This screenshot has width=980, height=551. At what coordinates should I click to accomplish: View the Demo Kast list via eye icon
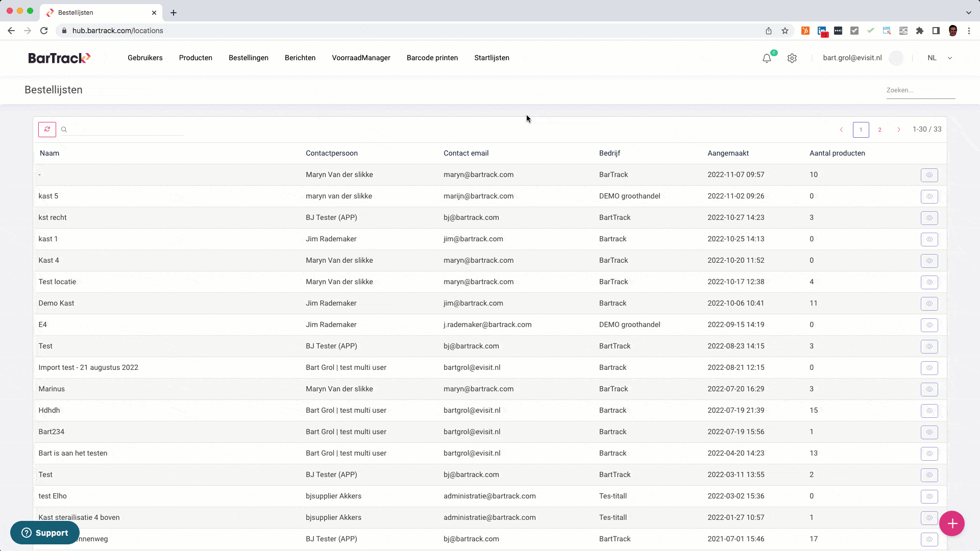929,304
